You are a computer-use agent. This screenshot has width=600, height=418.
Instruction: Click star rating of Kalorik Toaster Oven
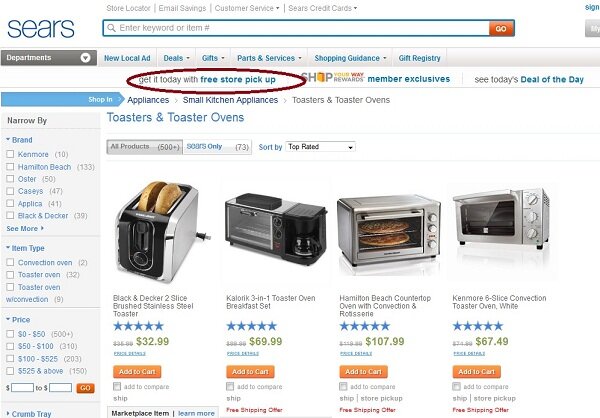[251, 326]
